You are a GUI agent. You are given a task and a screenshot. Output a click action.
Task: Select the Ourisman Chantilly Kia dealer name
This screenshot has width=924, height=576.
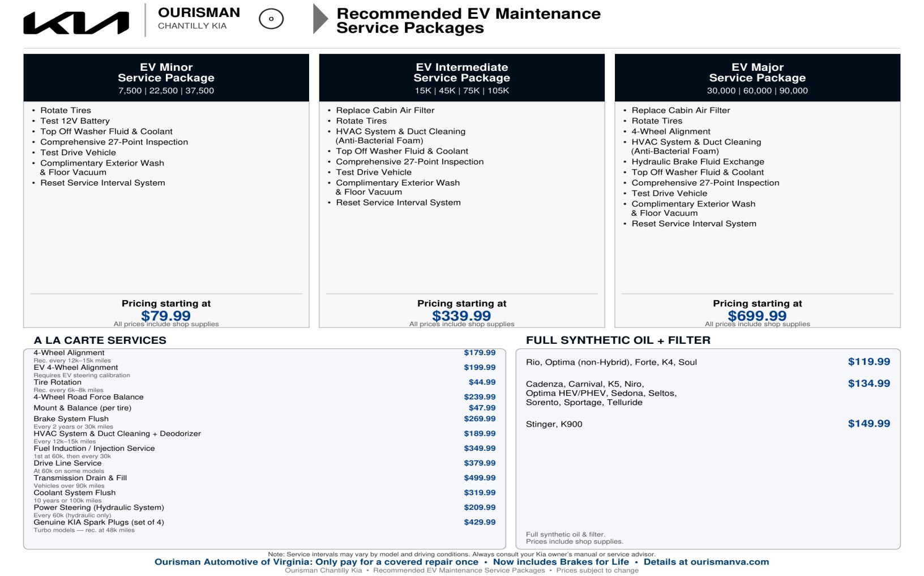(199, 18)
